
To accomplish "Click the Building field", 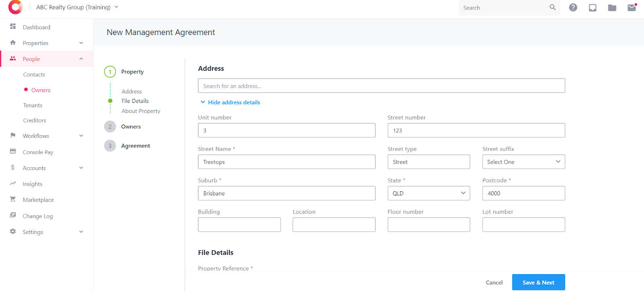I will [x=239, y=225].
